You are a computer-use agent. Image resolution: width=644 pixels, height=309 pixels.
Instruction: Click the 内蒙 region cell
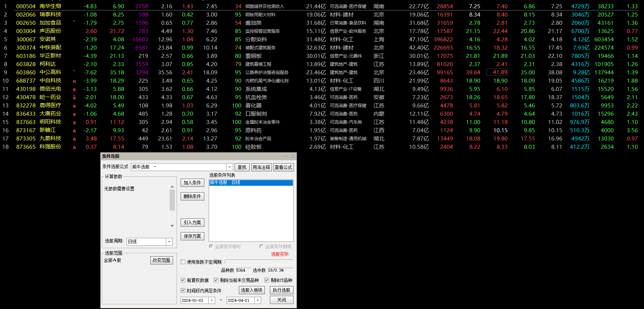pyautogui.click(x=379, y=114)
